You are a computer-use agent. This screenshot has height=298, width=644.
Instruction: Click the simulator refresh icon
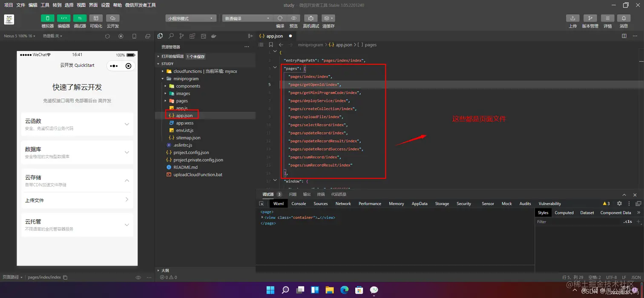pyautogui.click(x=107, y=37)
